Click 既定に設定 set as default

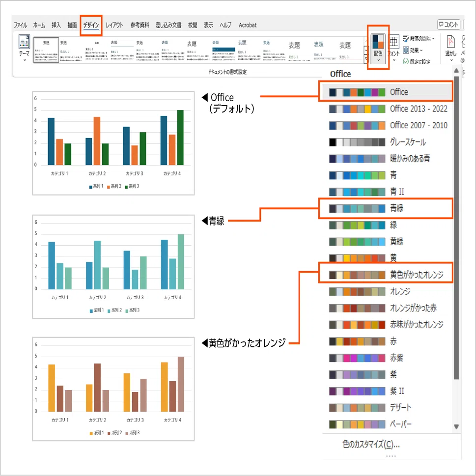click(417, 61)
